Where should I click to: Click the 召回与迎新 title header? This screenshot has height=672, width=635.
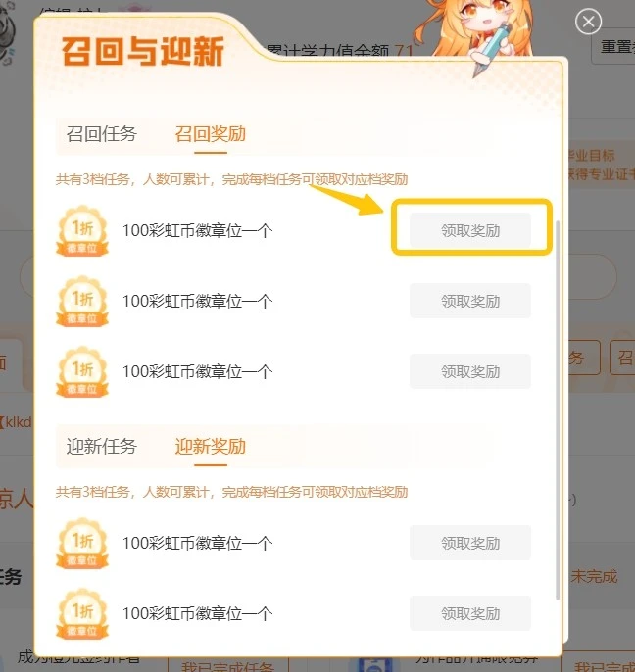tap(143, 51)
